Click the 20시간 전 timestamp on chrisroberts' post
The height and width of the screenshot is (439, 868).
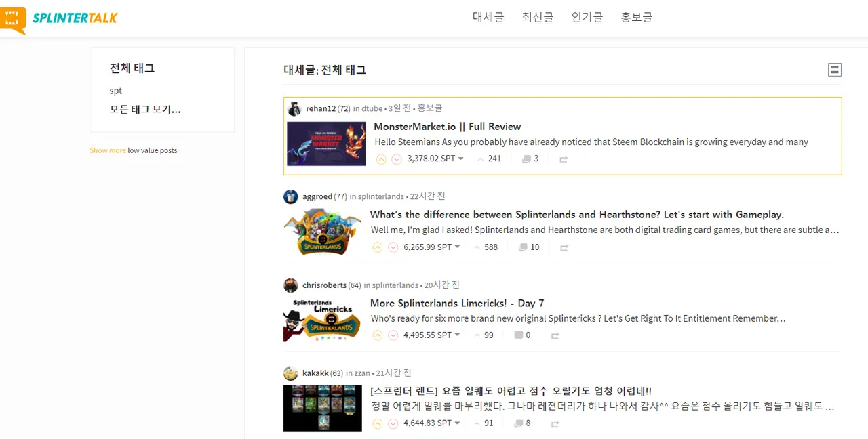442,285
